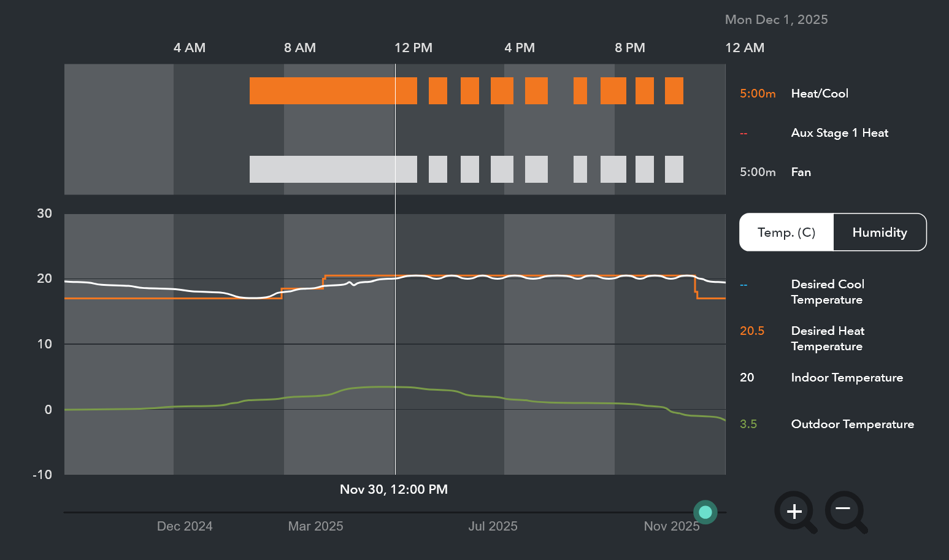This screenshot has width=949, height=560.
Task: Click the 8 PM time axis label
Action: [x=629, y=48]
